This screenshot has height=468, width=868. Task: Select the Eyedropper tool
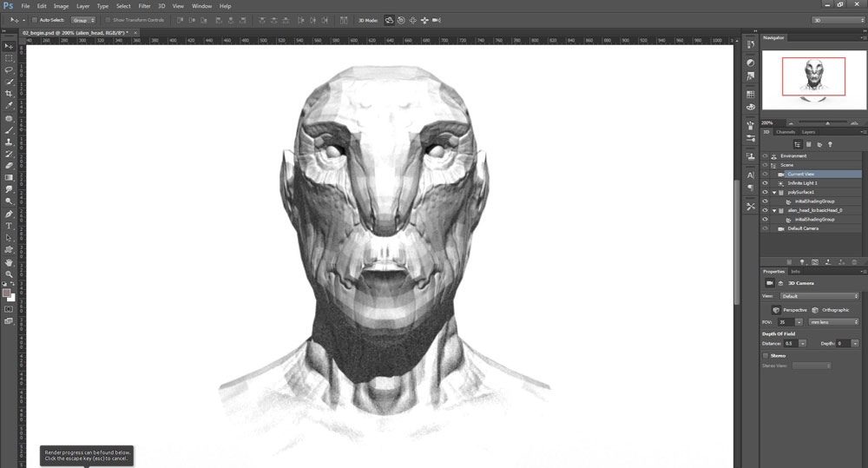pos(9,105)
